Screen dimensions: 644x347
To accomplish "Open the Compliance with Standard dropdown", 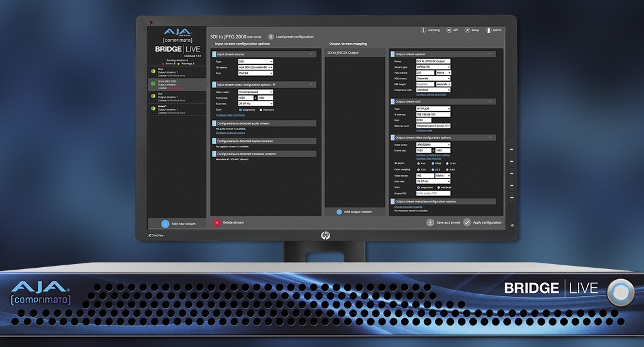I will click(x=433, y=90).
